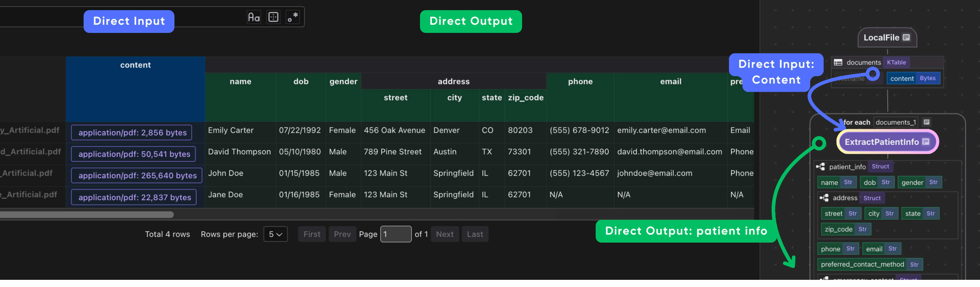Select the content Bytes field chip
Image resolution: width=980 pixels, height=287 pixels.
coord(913,79)
